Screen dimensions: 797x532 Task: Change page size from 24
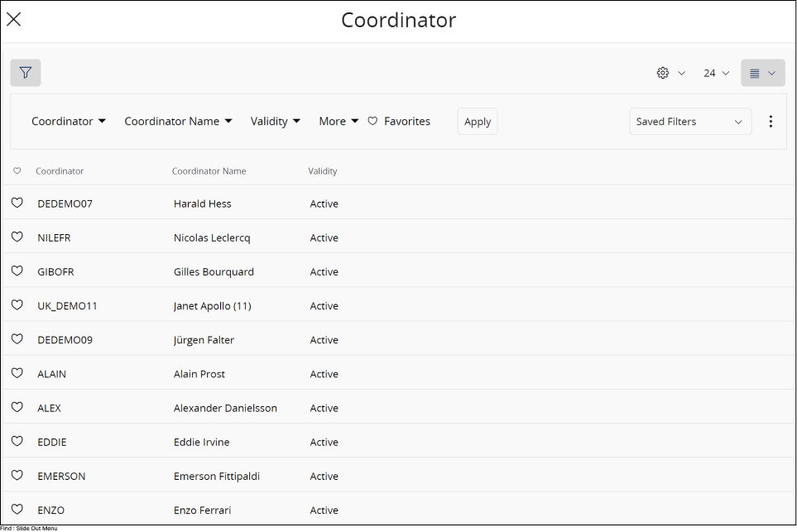pos(716,73)
